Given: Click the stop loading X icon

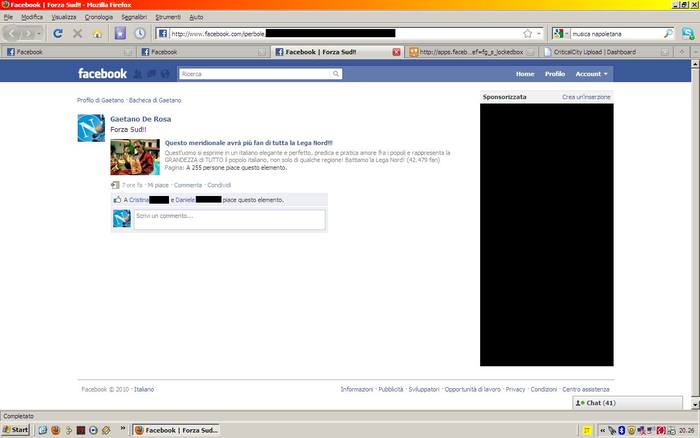Looking at the screenshot, I should (78, 33).
